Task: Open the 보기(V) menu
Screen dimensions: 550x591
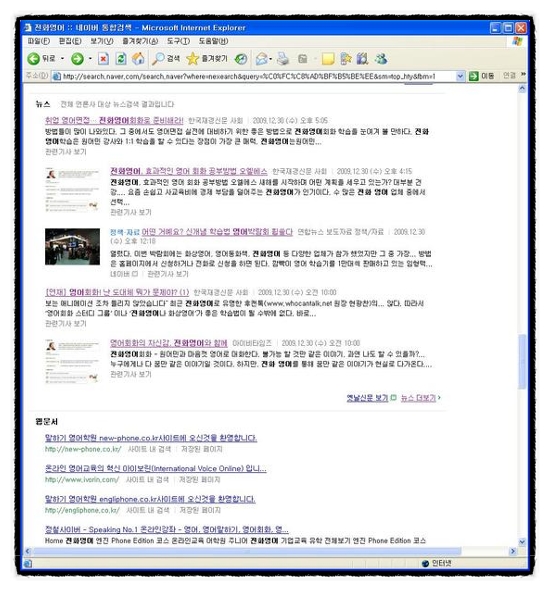Action: 101,41
